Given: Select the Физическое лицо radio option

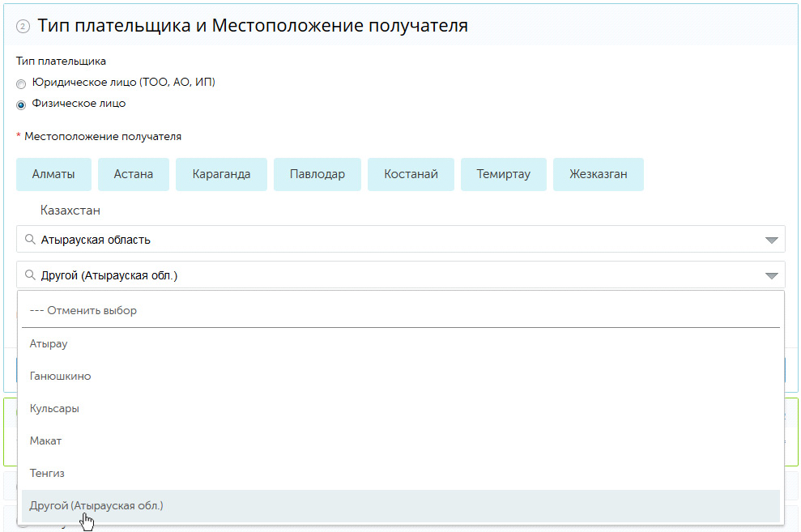Looking at the screenshot, I should point(21,104).
